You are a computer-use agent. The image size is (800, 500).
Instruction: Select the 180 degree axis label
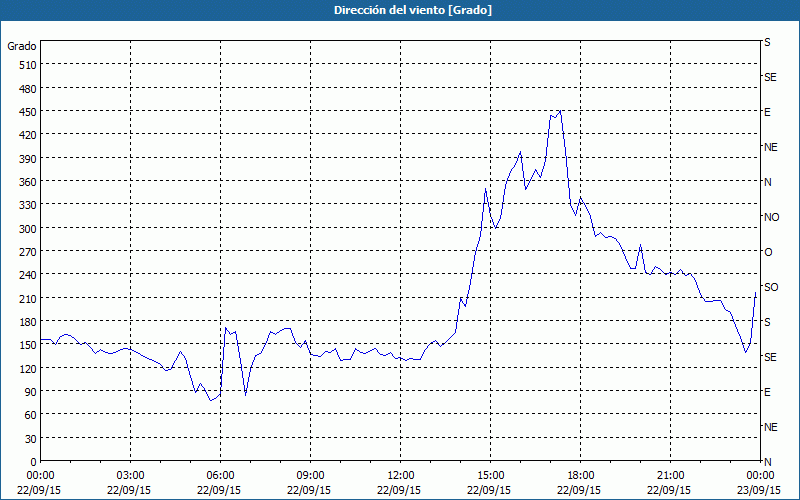click(28, 322)
